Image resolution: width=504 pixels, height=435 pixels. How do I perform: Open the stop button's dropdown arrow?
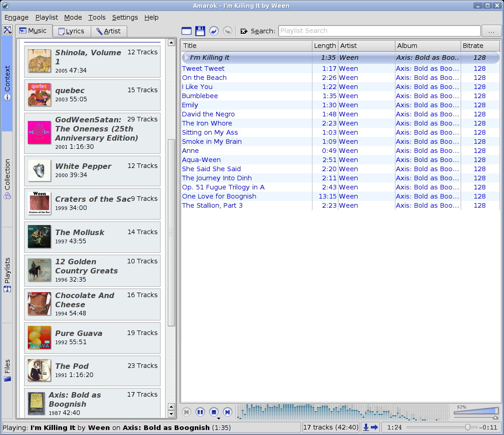coord(218,418)
